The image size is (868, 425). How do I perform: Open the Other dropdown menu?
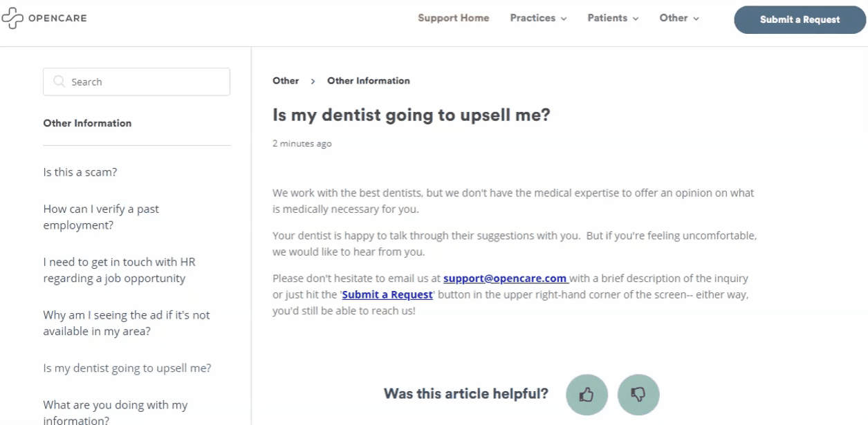678,19
